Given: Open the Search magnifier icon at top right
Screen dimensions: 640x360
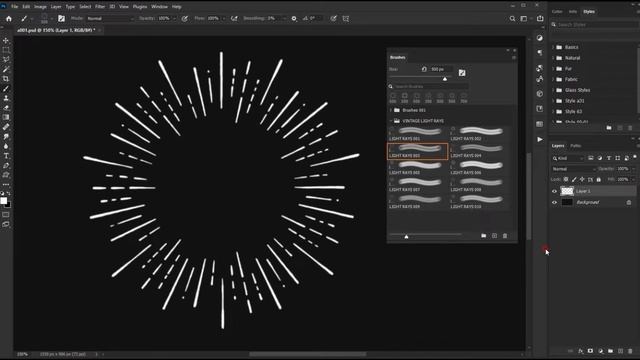Looking at the screenshot, I should point(512,18).
